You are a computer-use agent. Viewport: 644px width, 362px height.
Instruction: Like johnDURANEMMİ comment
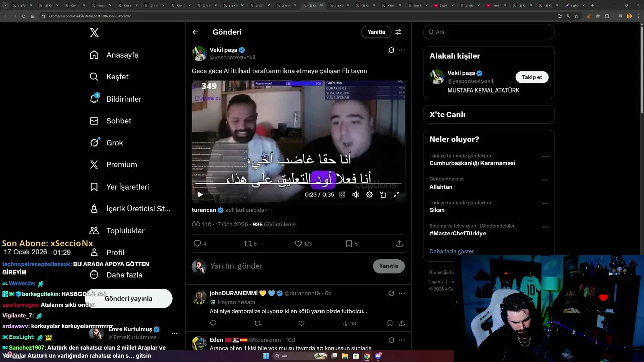point(302,324)
